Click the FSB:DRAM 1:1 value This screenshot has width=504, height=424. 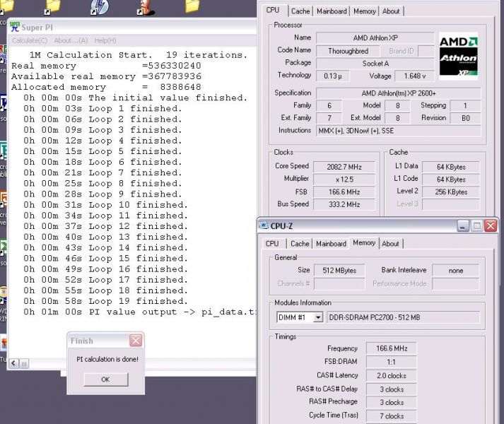pos(391,363)
